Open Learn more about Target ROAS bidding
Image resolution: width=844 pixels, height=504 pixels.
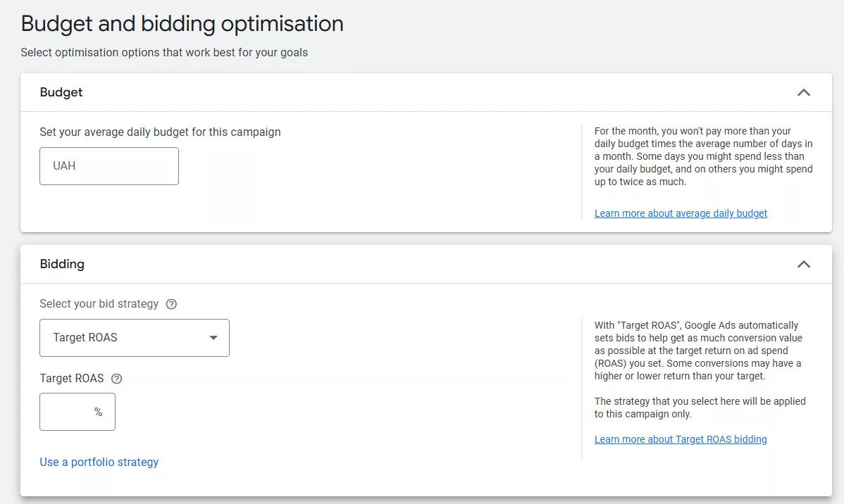pos(681,439)
